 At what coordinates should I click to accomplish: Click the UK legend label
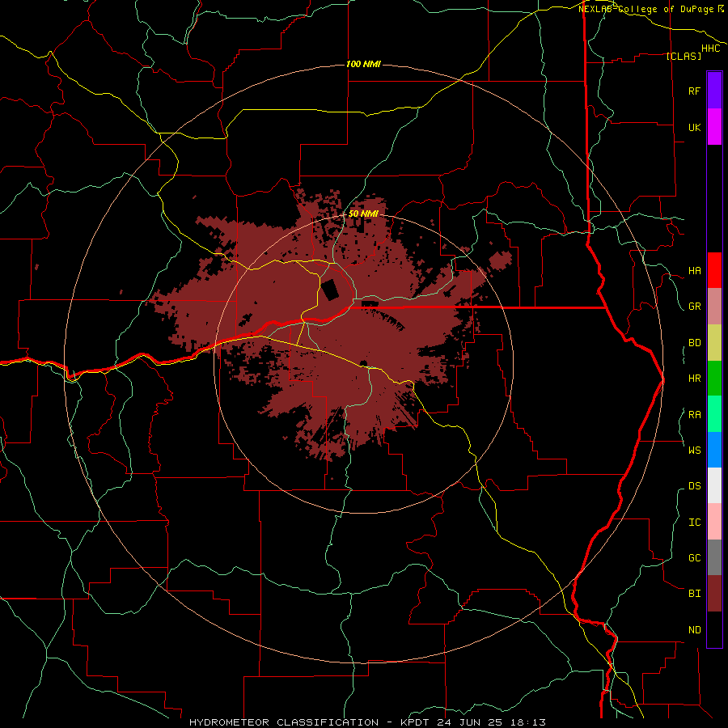[694, 127]
